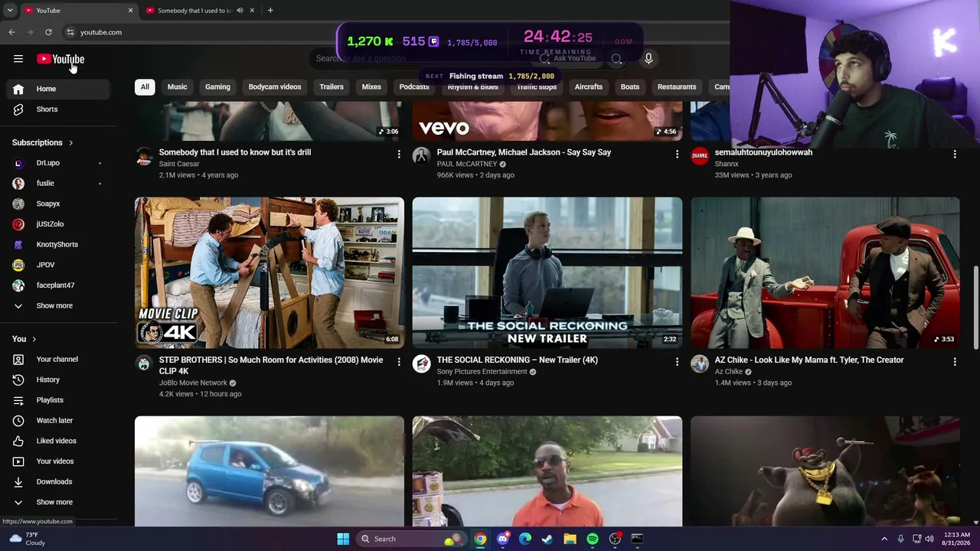Screen dimensions: 980x551
Task: Open Az Chike channel avatar
Action: pyautogui.click(x=700, y=364)
